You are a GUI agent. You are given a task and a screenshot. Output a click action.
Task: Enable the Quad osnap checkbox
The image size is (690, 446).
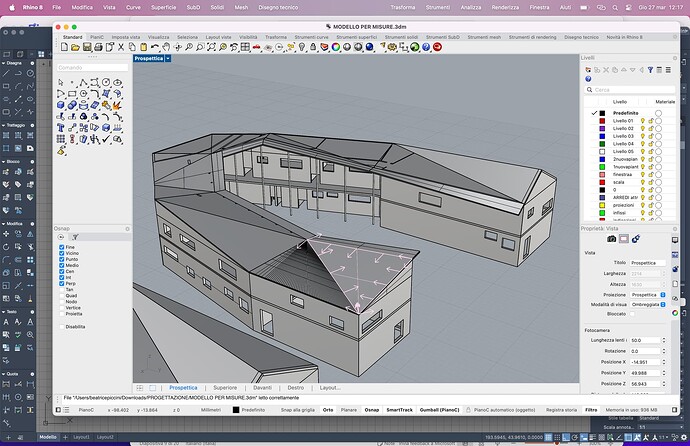point(62,296)
